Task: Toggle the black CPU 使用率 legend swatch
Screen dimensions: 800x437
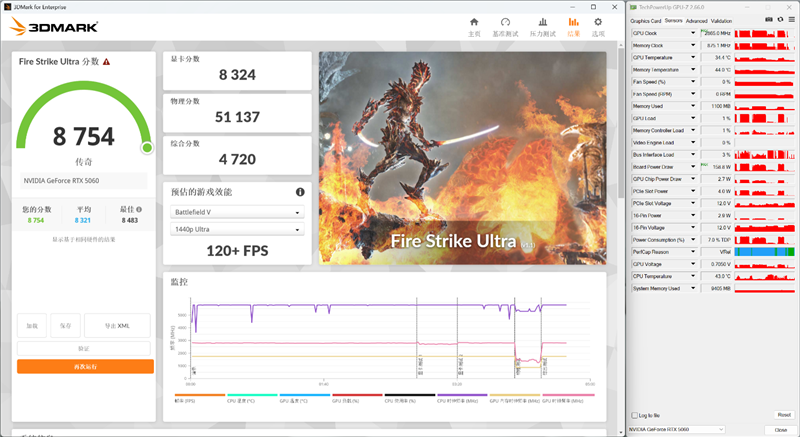Action: tap(410, 395)
